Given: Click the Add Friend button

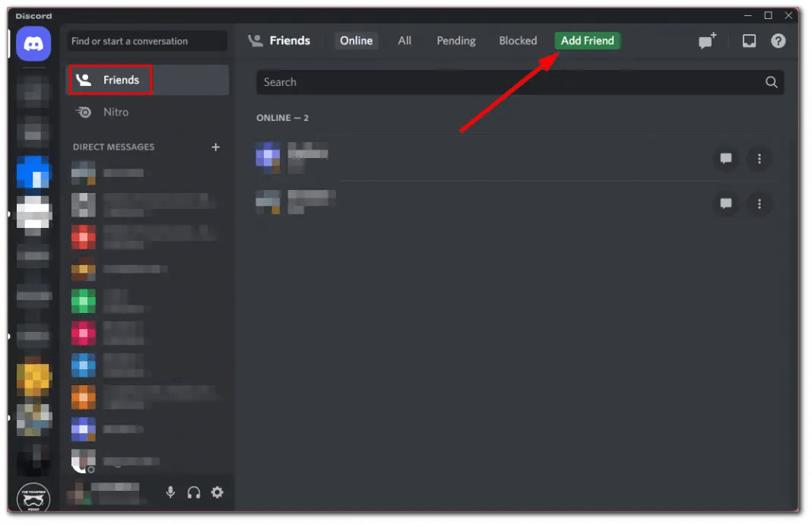Looking at the screenshot, I should tap(587, 40).
